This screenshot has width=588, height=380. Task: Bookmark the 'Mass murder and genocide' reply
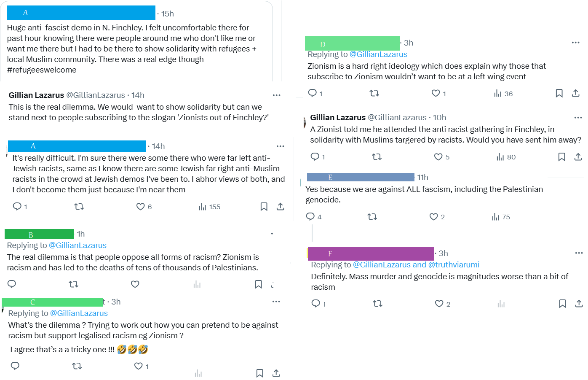click(562, 304)
